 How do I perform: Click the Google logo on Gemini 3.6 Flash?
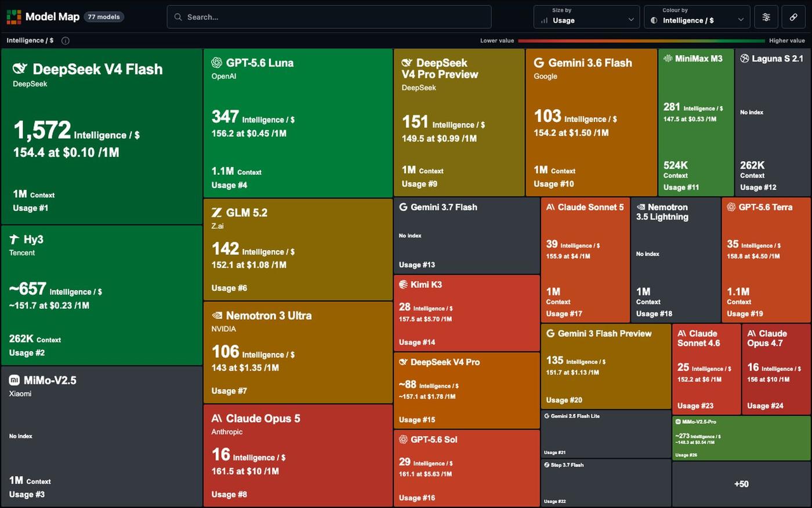click(x=539, y=63)
